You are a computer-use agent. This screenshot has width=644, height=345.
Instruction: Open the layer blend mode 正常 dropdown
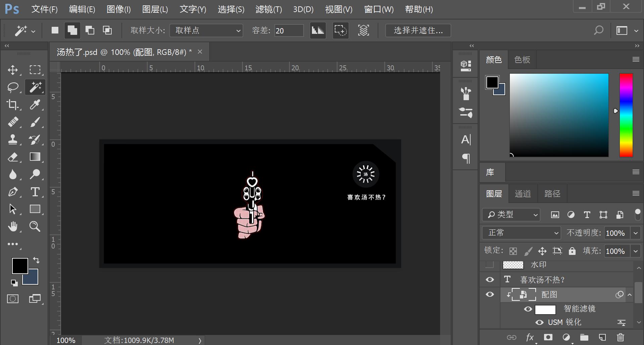pyautogui.click(x=521, y=232)
